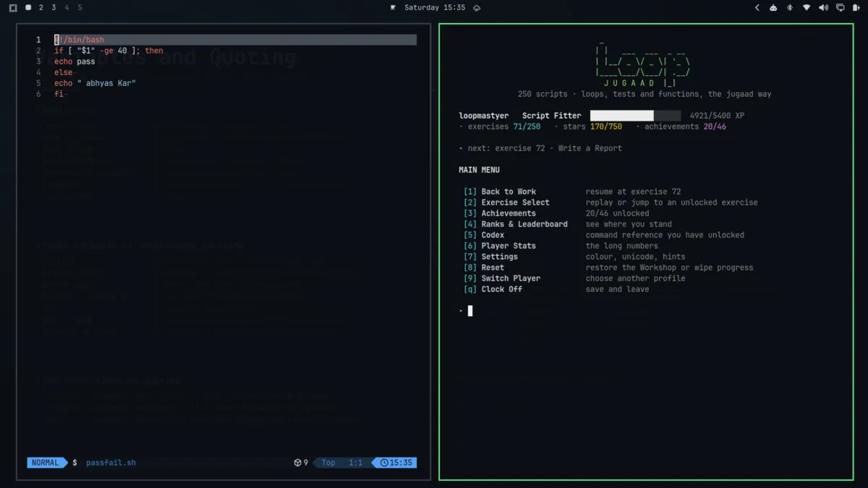Click the line 'if [ "$1" -ge 40 ]; then'
868x488 pixels.
pos(109,51)
